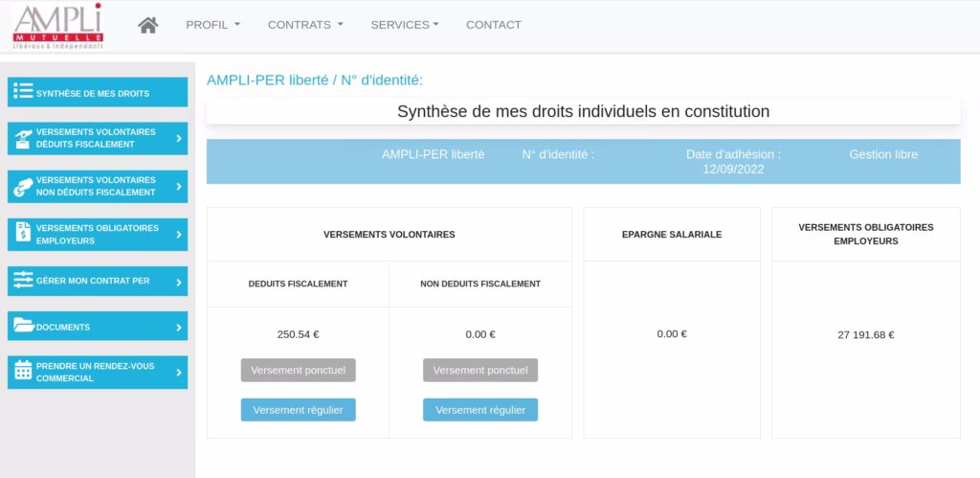Click the calendar icon for rendez-vous commercial
The image size is (980, 478).
point(24,372)
